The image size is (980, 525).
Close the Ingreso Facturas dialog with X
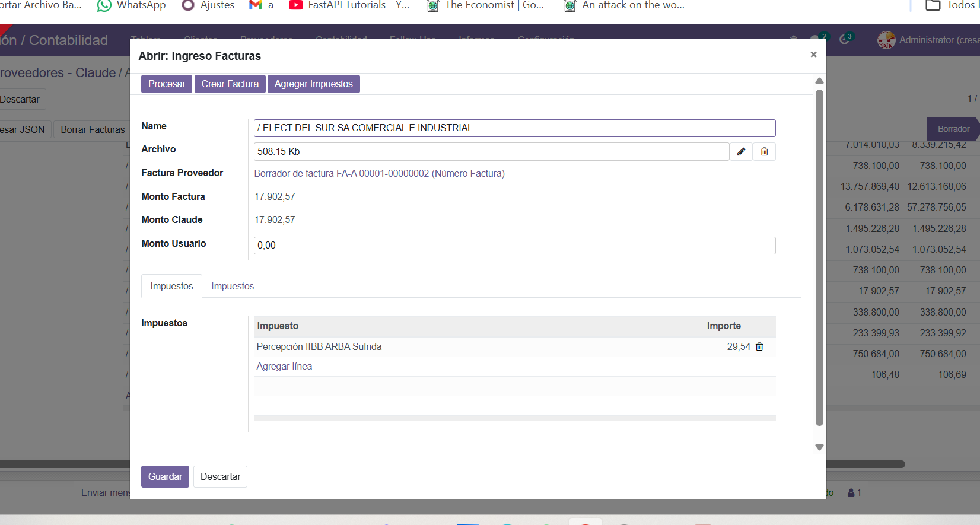(813, 55)
